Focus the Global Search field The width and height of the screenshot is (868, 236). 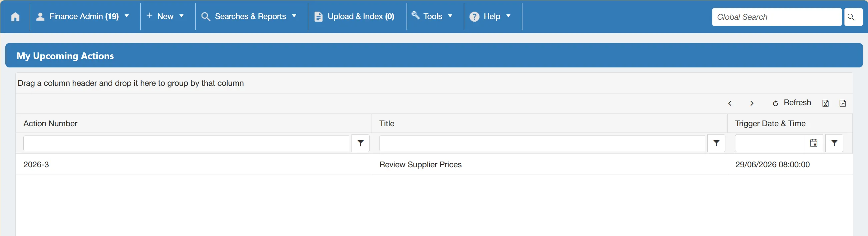[777, 17]
